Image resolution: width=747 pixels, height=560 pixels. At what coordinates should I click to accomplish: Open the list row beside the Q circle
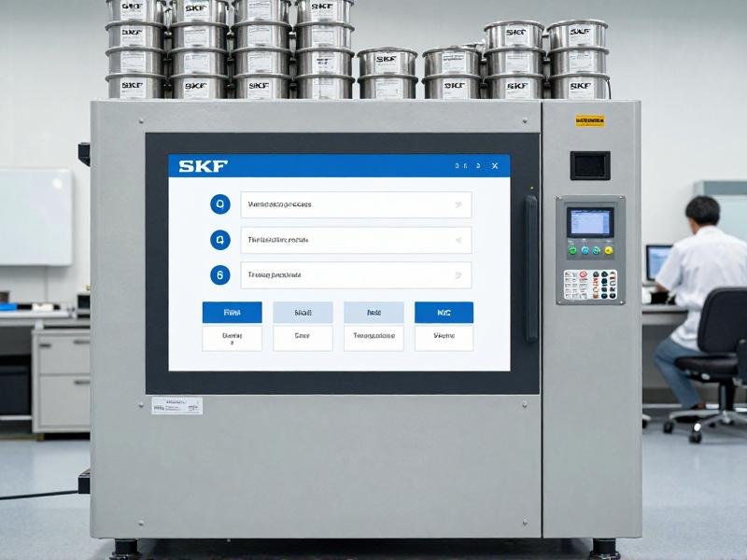pyautogui.click(x=356, y=204)
